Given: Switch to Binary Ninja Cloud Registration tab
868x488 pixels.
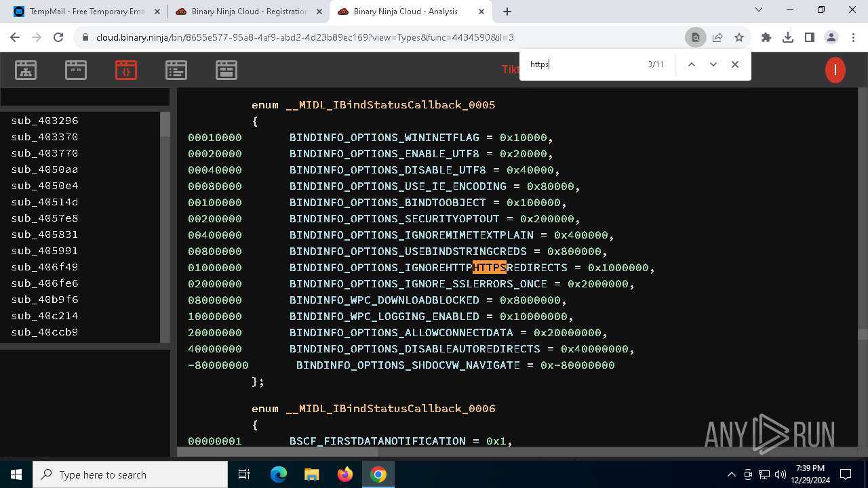Looking at the screenshot, I should [x=248, y=12].
